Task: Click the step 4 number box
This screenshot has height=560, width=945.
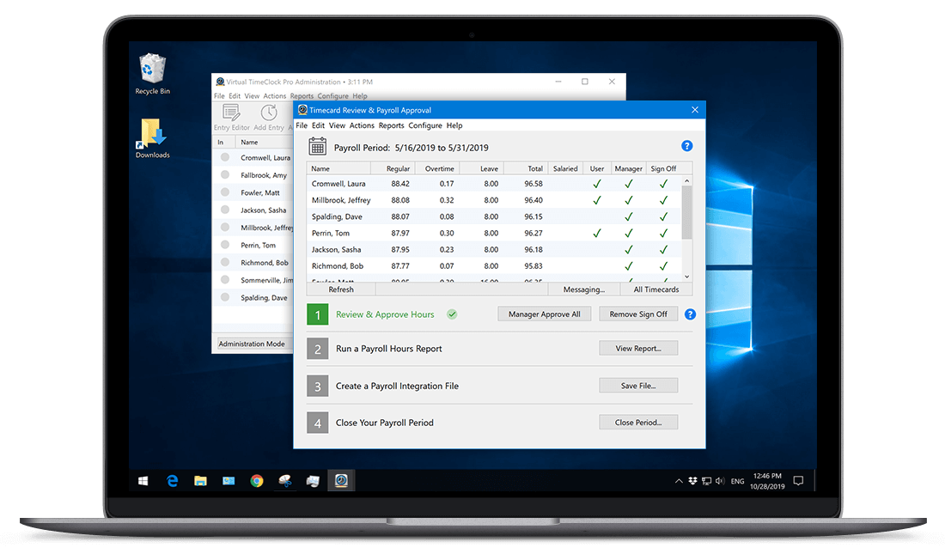Action: tap(318, 423)
